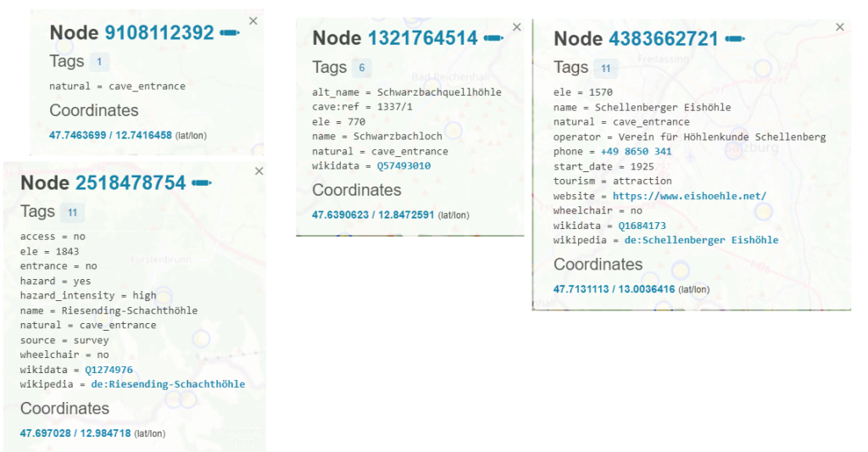
Task: Open wikipedia de:Schellenberger Eishöhle link
Action: [x=701, y=240]
